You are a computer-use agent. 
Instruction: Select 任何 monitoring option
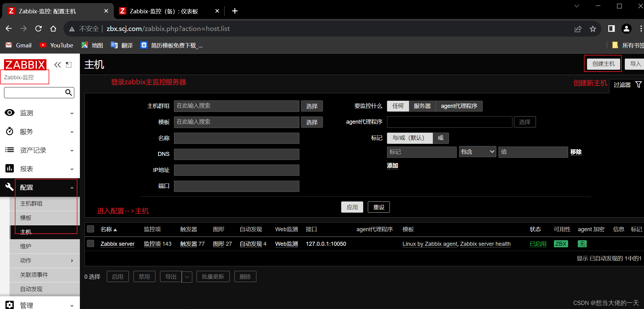tap(398, 106)
